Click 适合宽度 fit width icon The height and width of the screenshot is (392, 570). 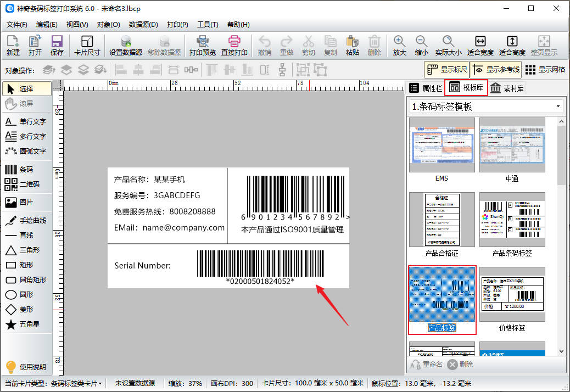tap(480, 46)
